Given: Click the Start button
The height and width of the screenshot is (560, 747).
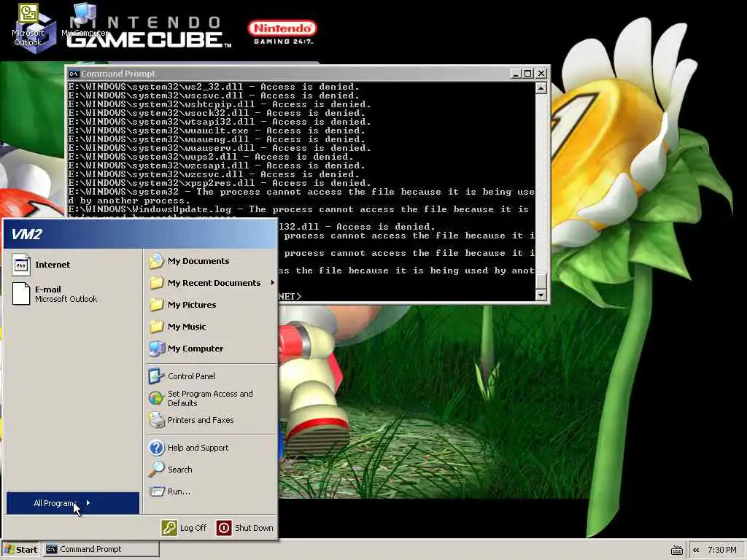Looking at the screenshot, I should coord(21,550).
